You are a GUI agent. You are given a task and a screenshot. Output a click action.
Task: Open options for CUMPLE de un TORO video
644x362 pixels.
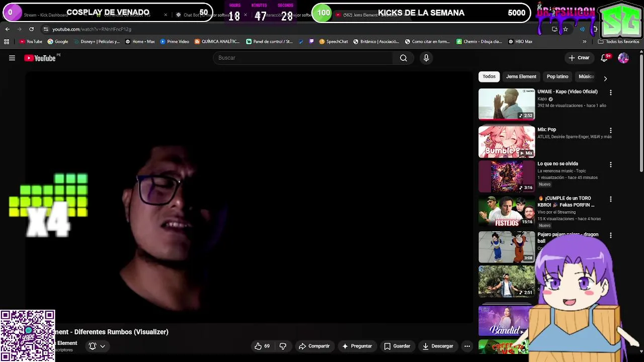pos(611,199)
